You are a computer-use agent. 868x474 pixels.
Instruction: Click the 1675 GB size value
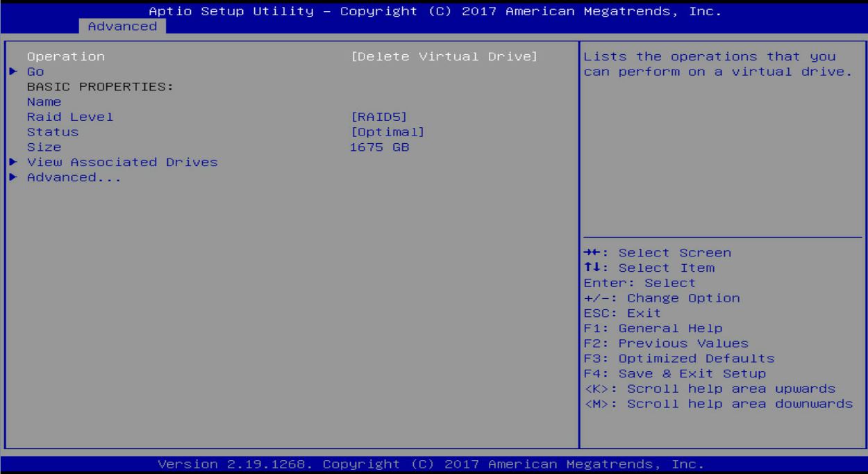point(380,147)
